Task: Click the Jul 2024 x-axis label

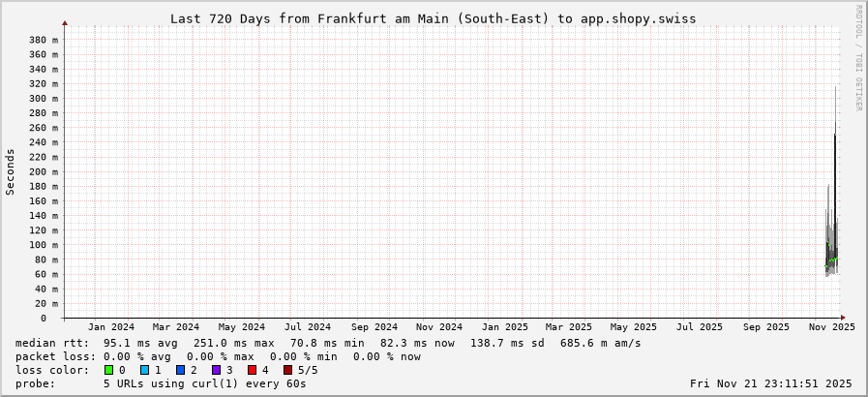Action: tap(307, 327)
